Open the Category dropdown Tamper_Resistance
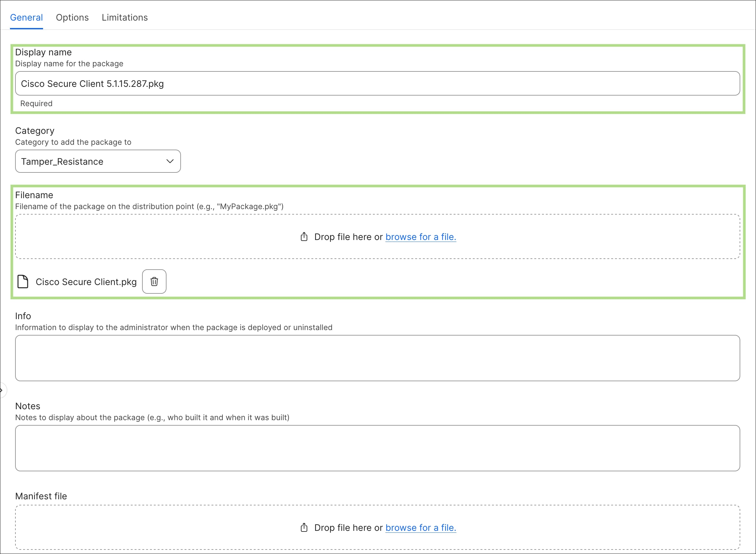756x554 pixels. click(x=98, y=161)
